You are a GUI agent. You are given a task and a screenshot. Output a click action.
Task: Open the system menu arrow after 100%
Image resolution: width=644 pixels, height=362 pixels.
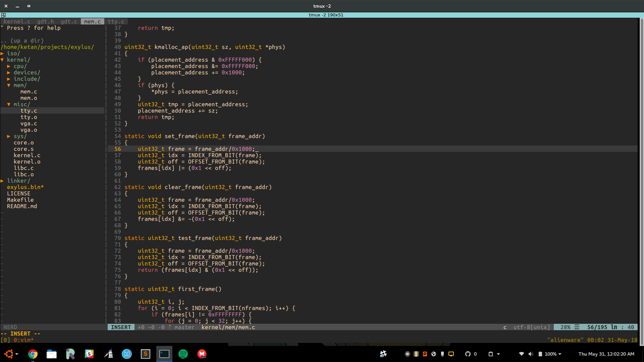point(560,354)
